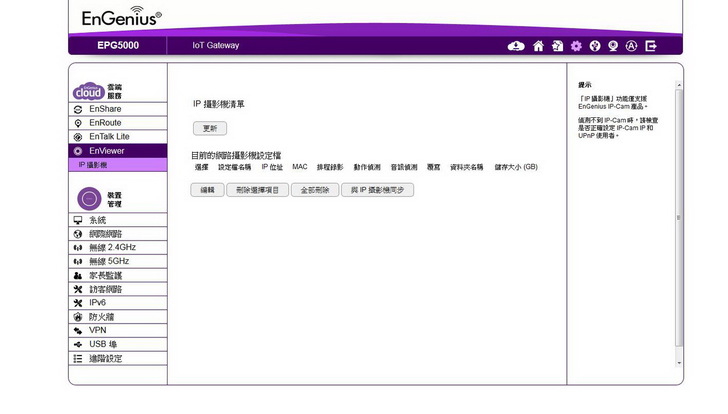
Task: Collapse the EnViewer sidebar section
Action: pos(107,150)
